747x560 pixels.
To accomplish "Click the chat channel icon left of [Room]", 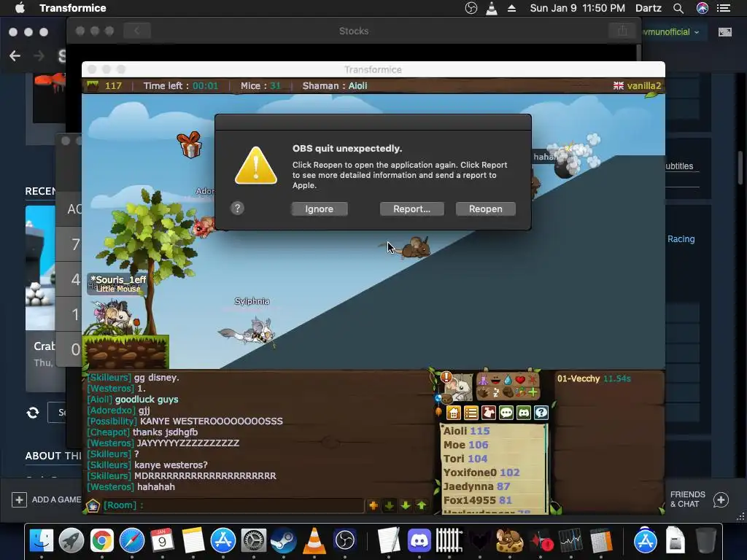I will coord(93,505).
